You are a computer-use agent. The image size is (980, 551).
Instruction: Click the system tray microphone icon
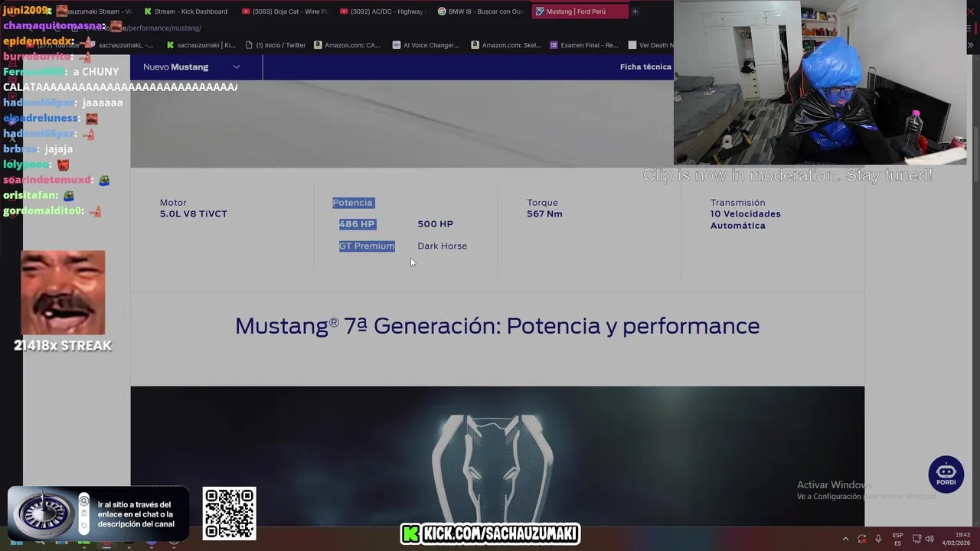coord(878,539)
